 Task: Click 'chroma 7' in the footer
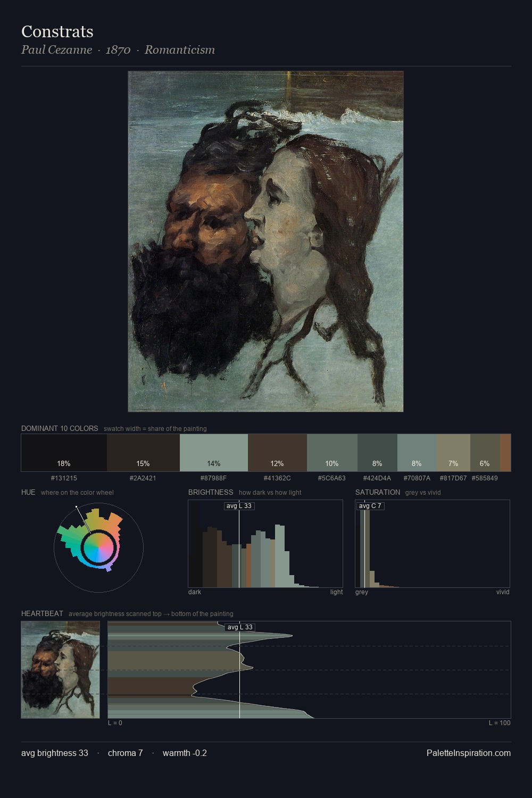(126, 753)
